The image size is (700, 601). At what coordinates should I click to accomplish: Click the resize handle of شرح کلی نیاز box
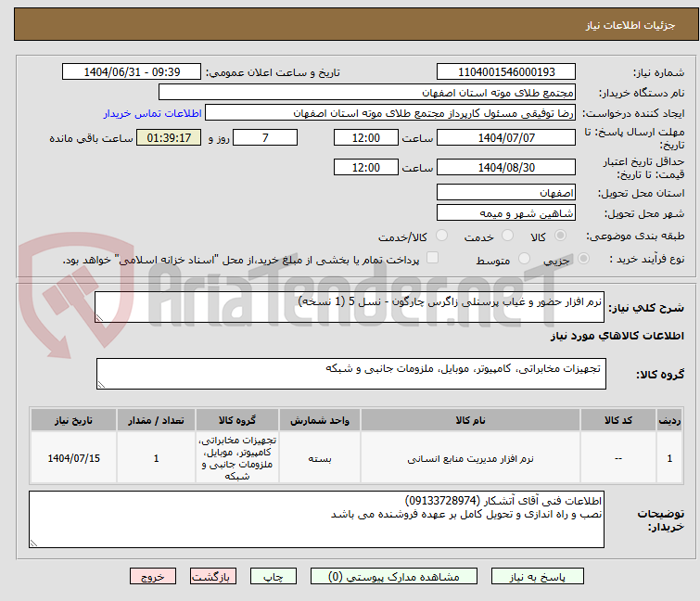[x=99, y=318]
